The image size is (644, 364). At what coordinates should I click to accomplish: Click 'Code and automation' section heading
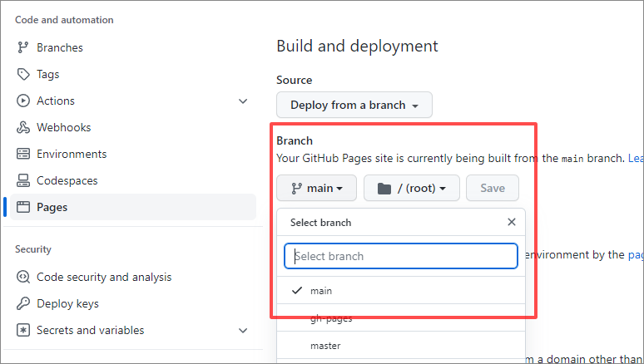click(64, 20)
